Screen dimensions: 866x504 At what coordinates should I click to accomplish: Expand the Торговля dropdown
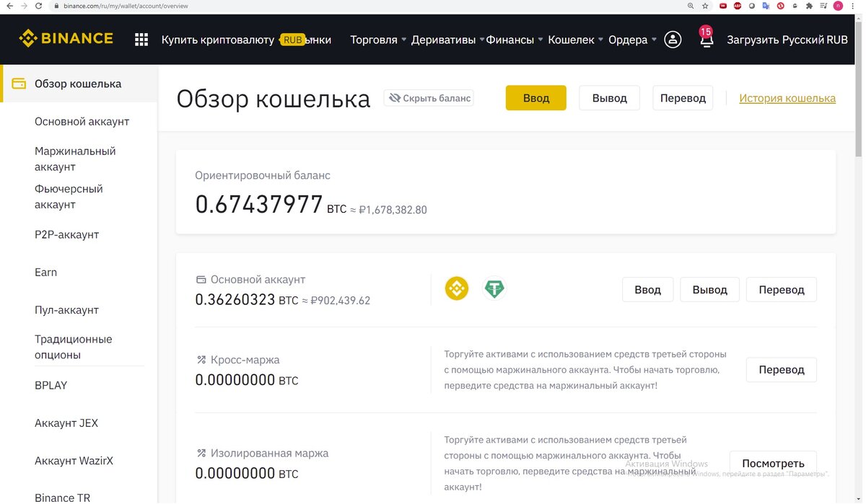click(x=378, y=40)
